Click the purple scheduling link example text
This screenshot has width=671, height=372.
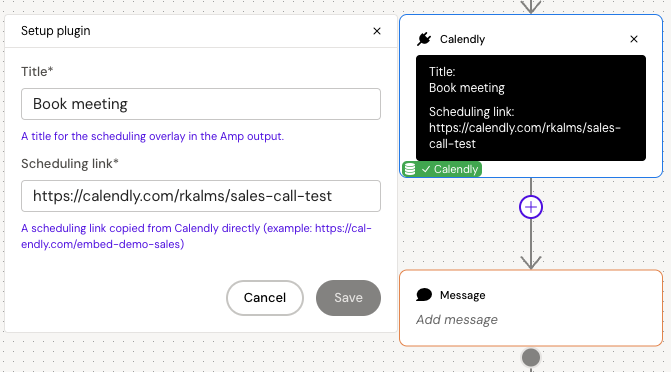click(x=196, y=236)
